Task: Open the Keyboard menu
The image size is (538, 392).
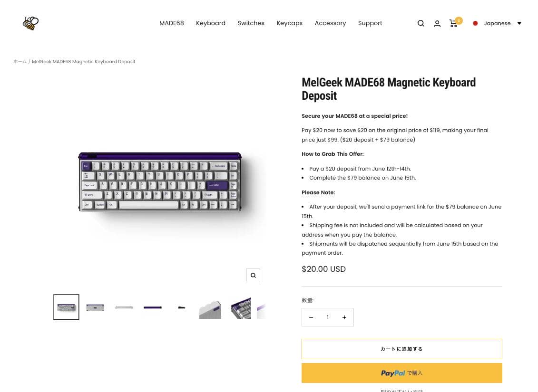Action: coord(211,23)
